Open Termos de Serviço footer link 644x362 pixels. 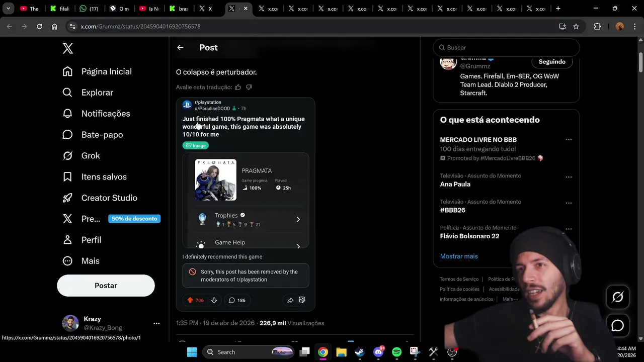[459, 279]
